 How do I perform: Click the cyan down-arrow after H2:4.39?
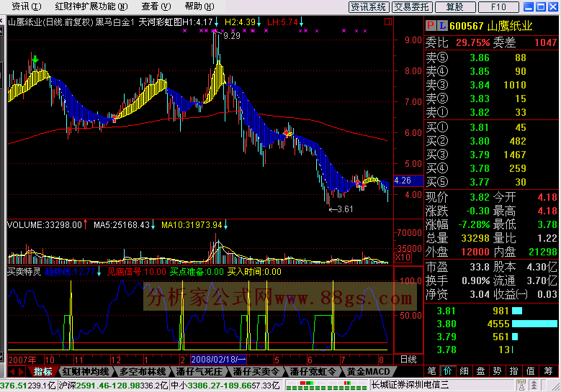point(259,22)
